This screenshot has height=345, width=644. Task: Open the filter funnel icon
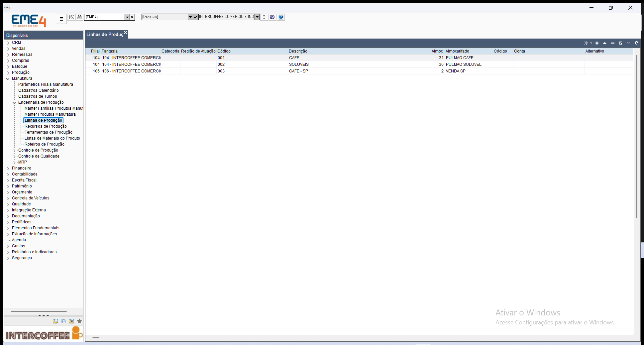(x=629, y=43)
